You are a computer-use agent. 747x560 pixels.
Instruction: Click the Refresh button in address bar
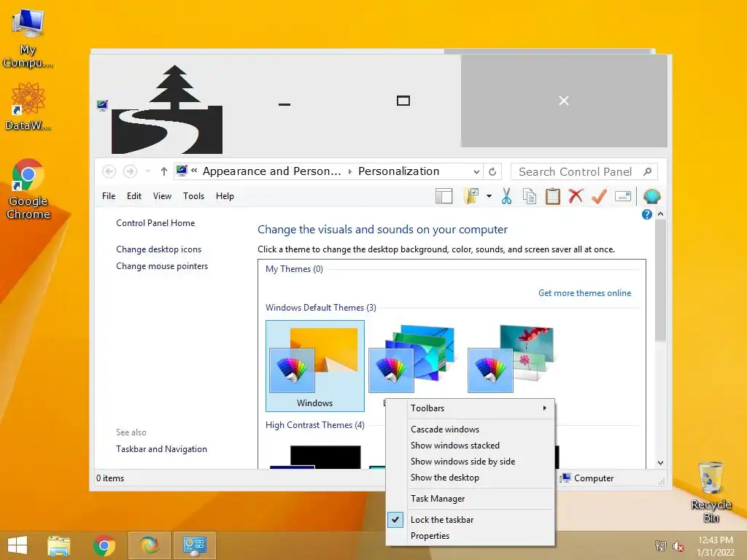(492, 171)
